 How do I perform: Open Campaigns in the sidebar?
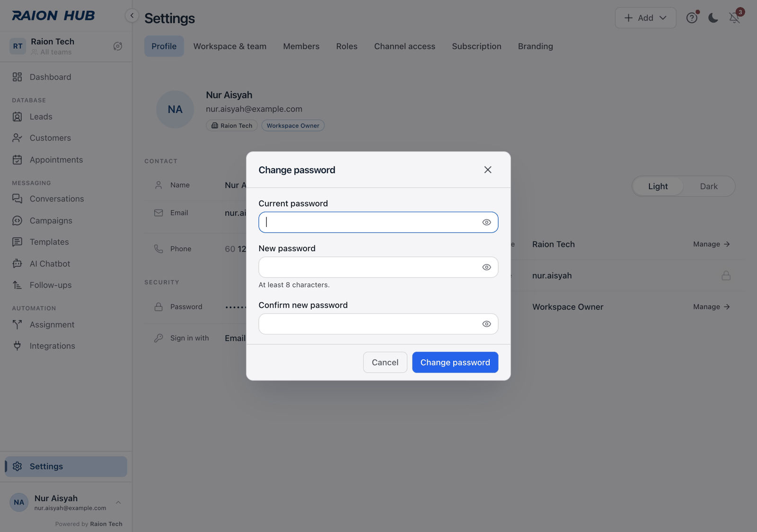click(x=66, y=221)
